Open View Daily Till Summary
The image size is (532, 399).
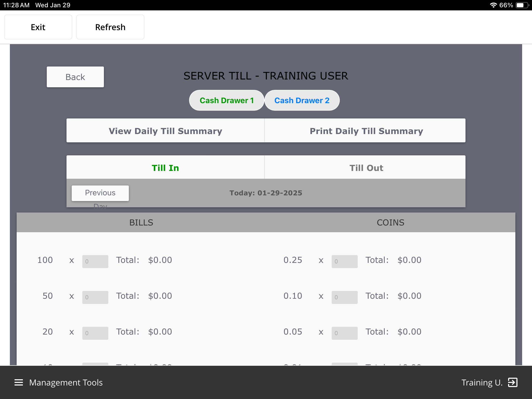tap(165, 131)
